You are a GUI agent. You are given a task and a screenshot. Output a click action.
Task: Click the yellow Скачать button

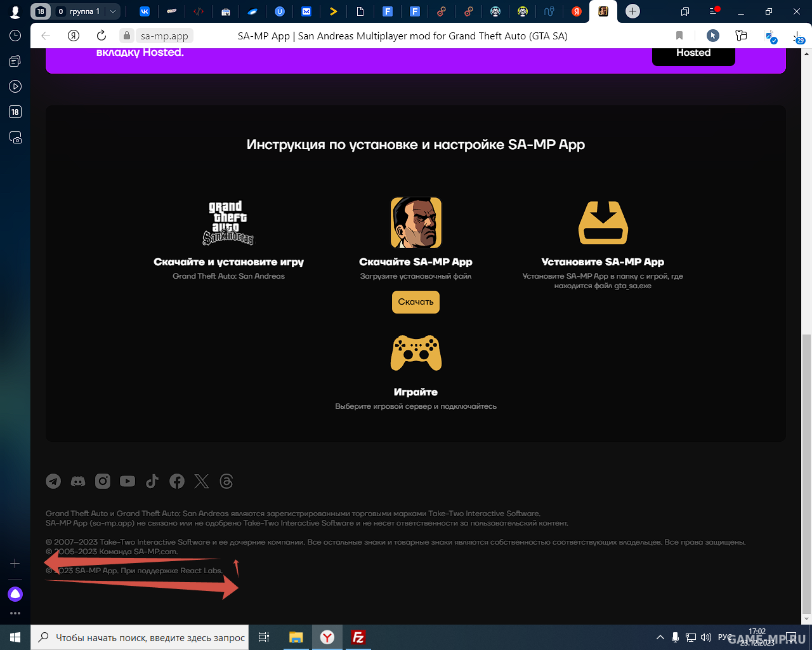pyautogui.click(x=416, y=302)
